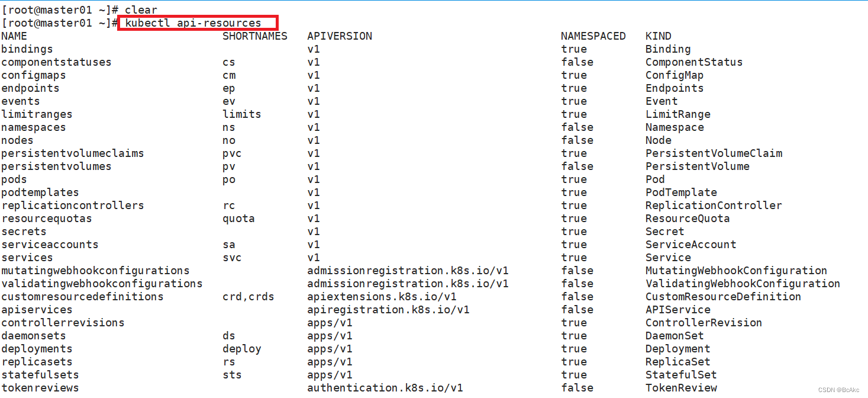The height and width of the screenshot is (398, 868).
Task: Click the 'StatefulSet' kind
Action: pos(681,375)
